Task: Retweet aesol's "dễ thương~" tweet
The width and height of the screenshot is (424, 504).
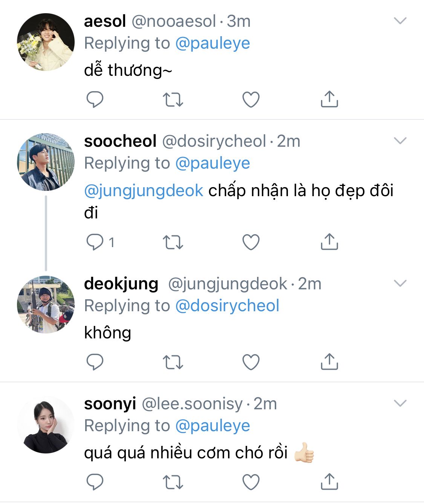Action: [x=173, y=100]
